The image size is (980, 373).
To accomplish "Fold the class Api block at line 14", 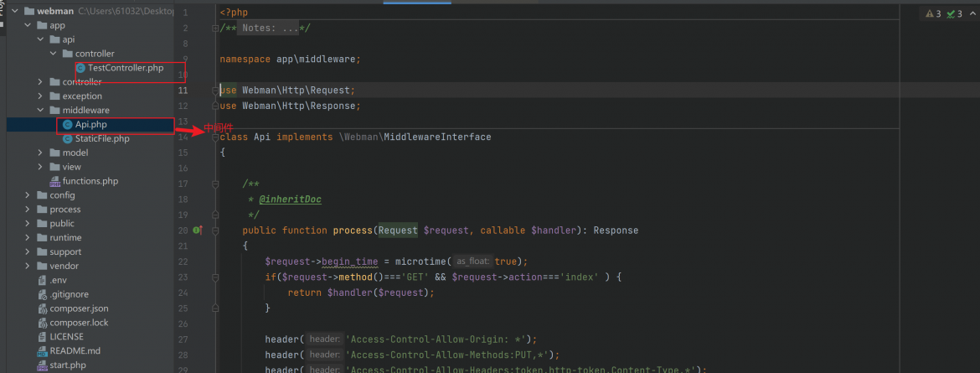I will (215, 137).
